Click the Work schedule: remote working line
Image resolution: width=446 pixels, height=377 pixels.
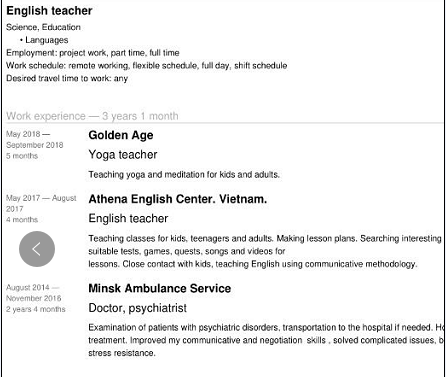tap(147, 65)
